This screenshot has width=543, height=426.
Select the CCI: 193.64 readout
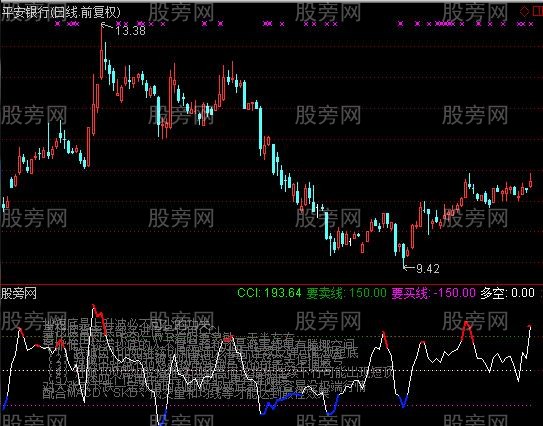[x=269, y=293]
